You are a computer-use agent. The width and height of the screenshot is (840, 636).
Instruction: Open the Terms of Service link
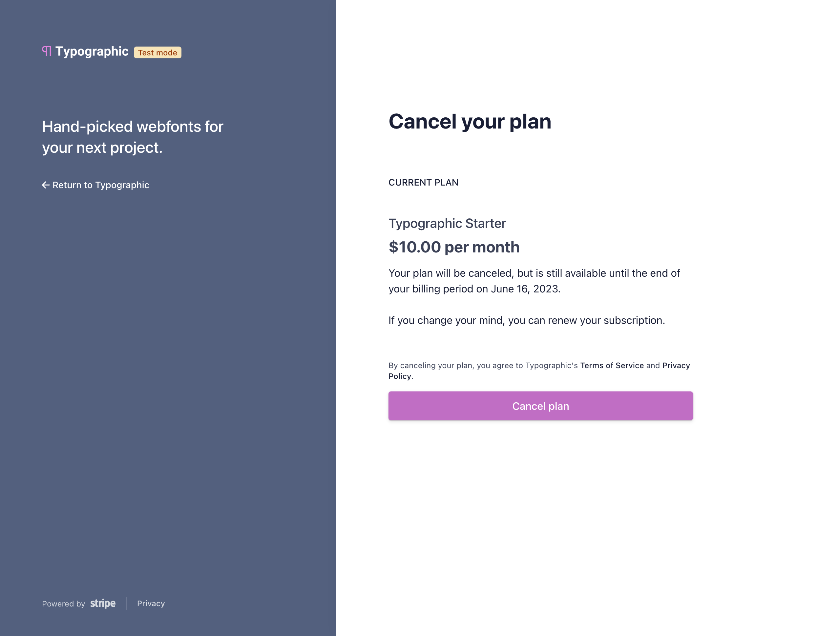point(612,366)
